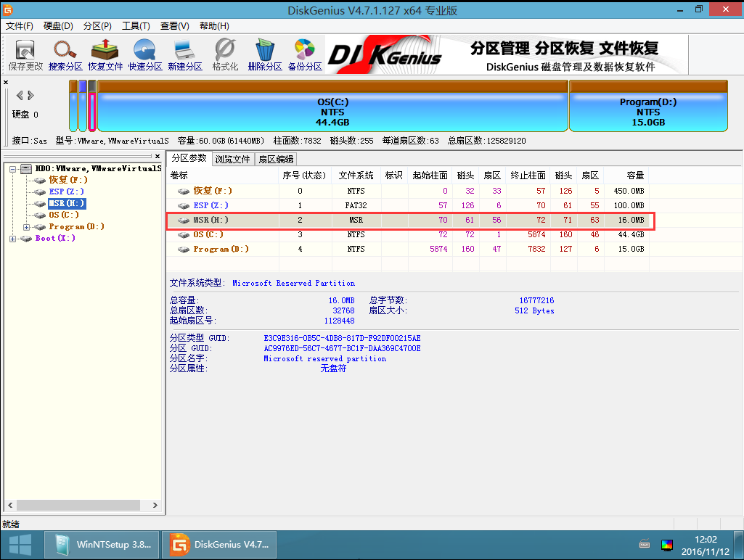Screen dimensions: 744x560
Task: Click the Search Partition (搜索分区) magnifier icon
Action: pos(65,55)
